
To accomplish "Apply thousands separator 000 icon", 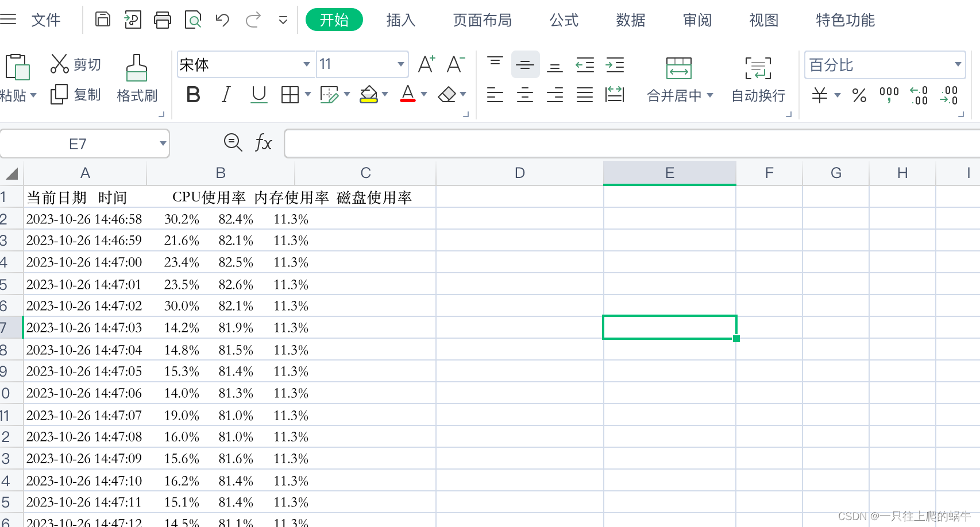I will tap(889, 95).
